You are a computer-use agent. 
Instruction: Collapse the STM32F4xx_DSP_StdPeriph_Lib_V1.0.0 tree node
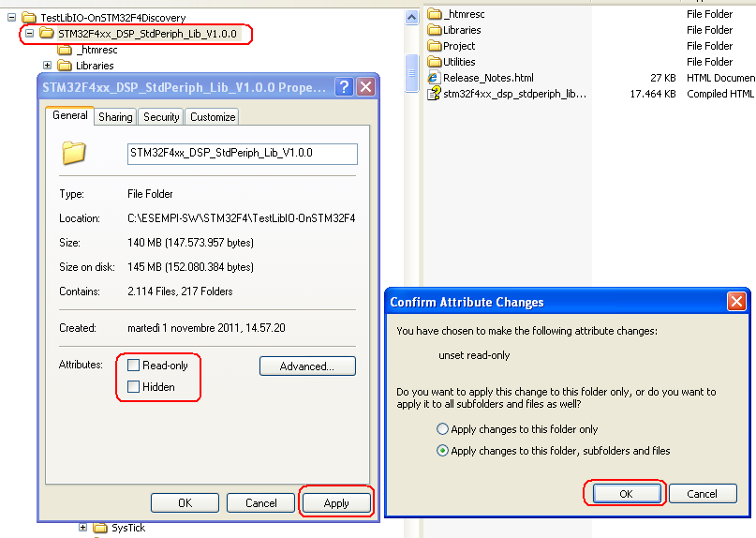point(29,34)
